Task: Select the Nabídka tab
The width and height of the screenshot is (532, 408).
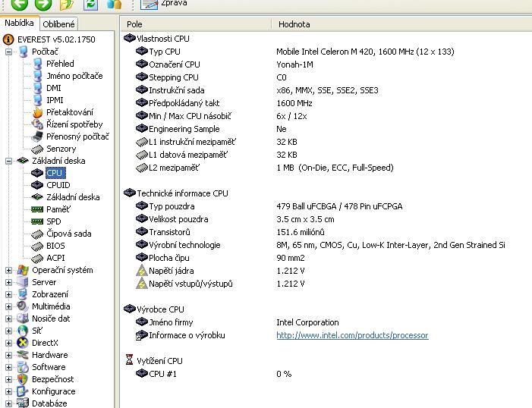Action: (x=19, y=24)
